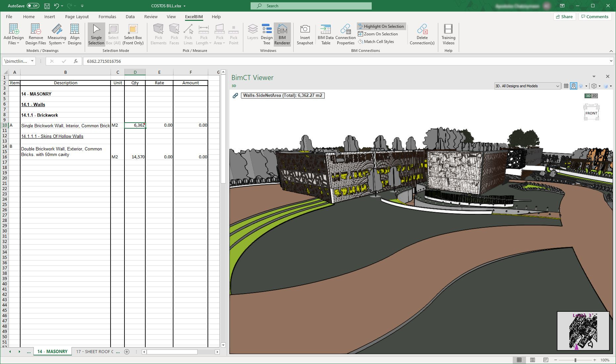Add a new sheet with plus button

(x=127, y=352)
